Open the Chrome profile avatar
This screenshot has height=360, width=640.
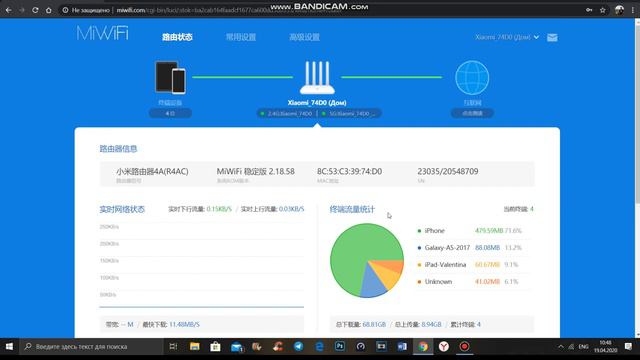coord(619,10)
